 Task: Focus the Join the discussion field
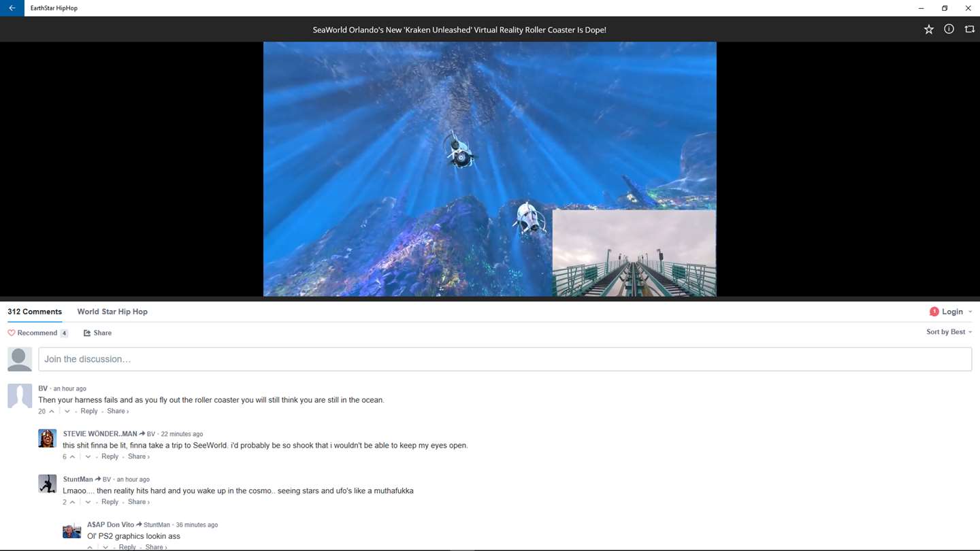click(505, 359)
